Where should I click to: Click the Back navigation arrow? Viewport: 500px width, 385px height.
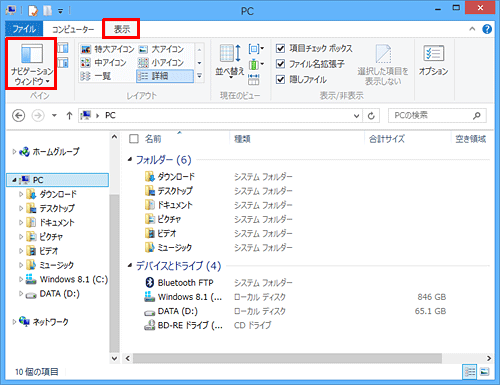pos(18,116)
